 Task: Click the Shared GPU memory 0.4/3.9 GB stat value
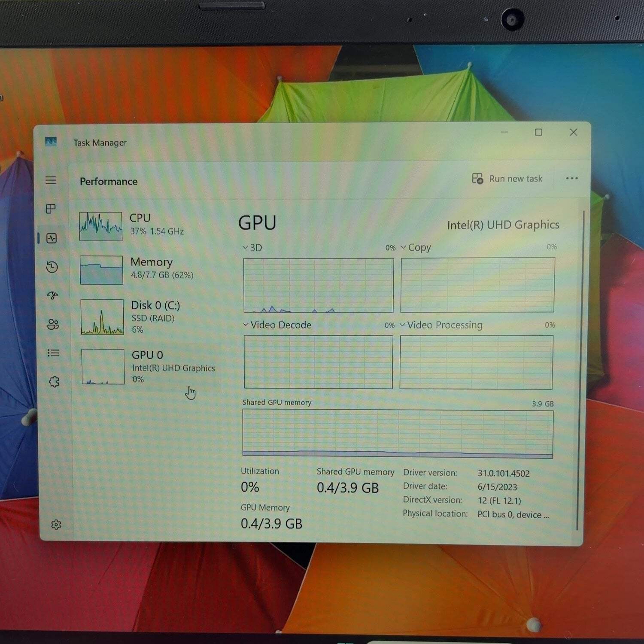tap(348, 488)
